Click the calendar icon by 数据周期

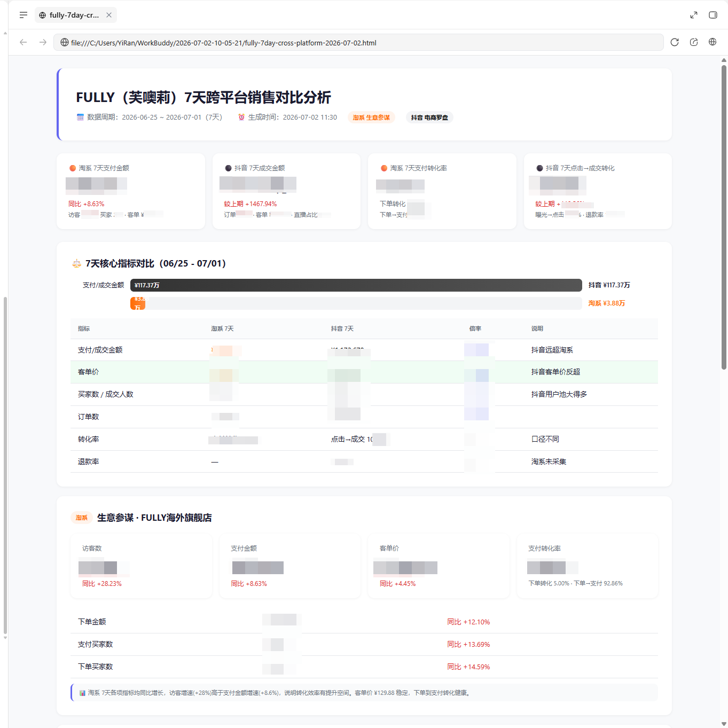pos(80,117)
